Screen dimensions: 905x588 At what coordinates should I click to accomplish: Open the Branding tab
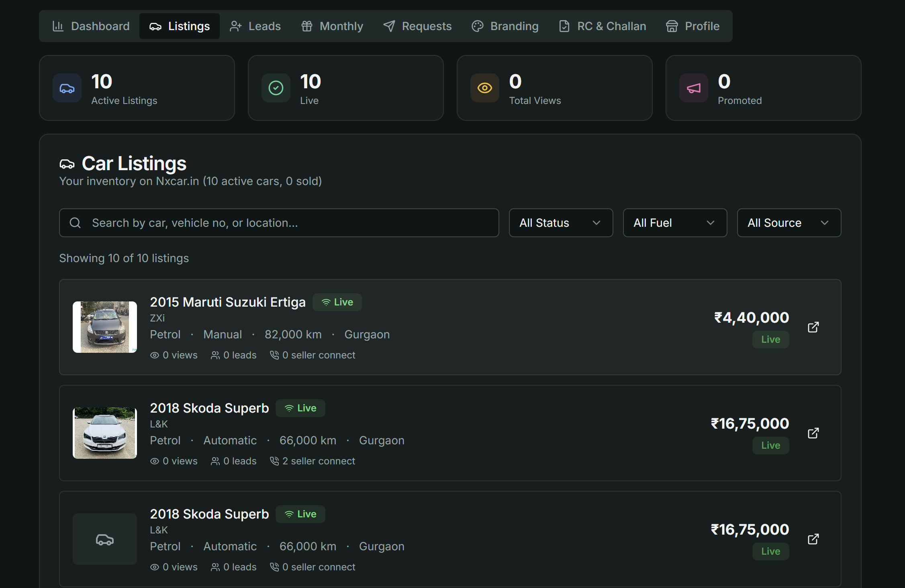point(505,26)
